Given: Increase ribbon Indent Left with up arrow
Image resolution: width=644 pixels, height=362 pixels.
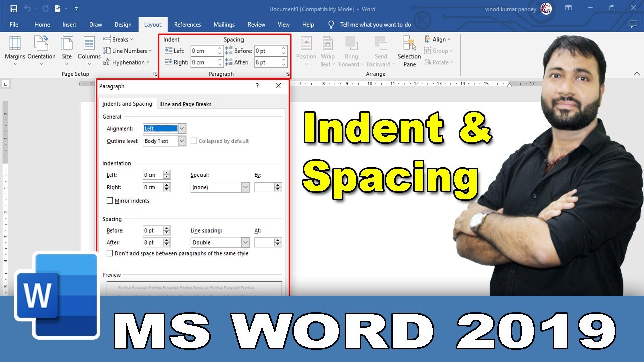Looking at the screenshot, I should (x=220, y=48).
